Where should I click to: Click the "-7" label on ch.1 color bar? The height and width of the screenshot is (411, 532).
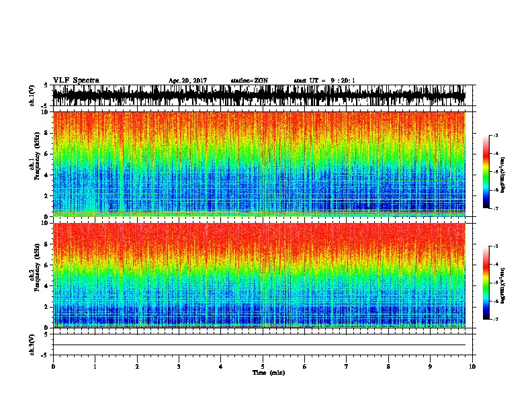pos(496,208)
